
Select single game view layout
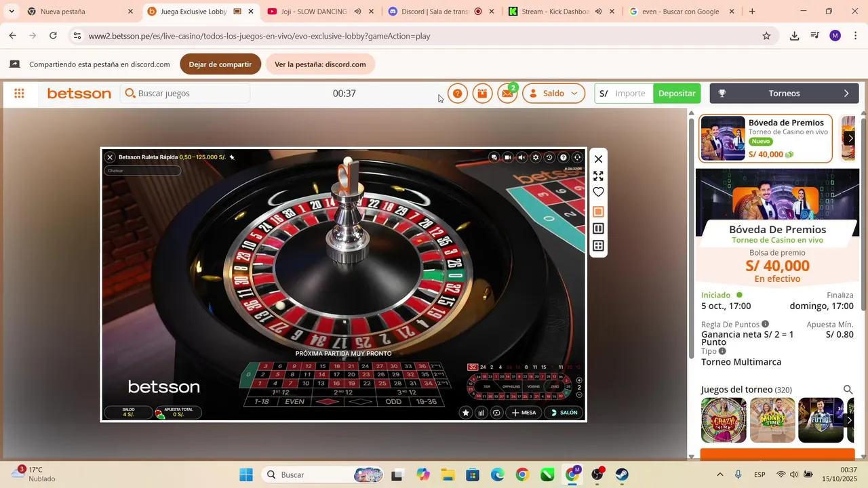point(598,211)
